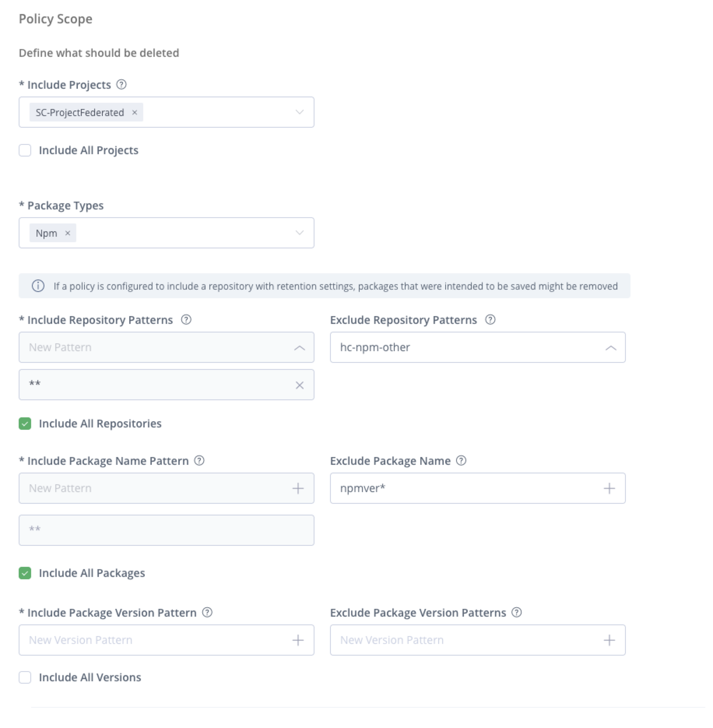The image size is (713, 728).
Task: Enable Include All Projects checkbox
Action: pos(25,150)
